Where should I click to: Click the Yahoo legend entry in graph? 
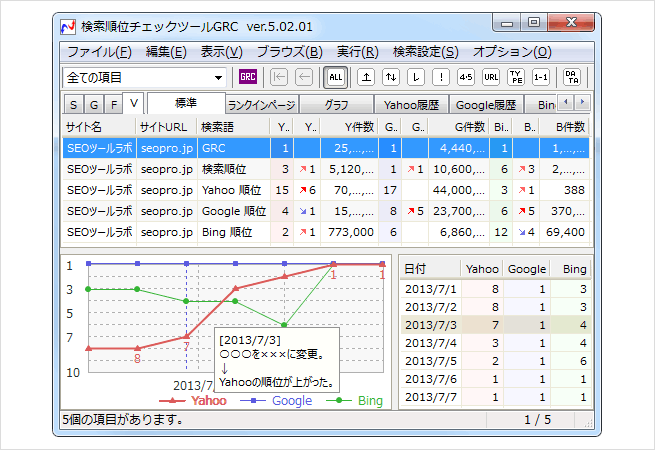click(x=193, y=401)
